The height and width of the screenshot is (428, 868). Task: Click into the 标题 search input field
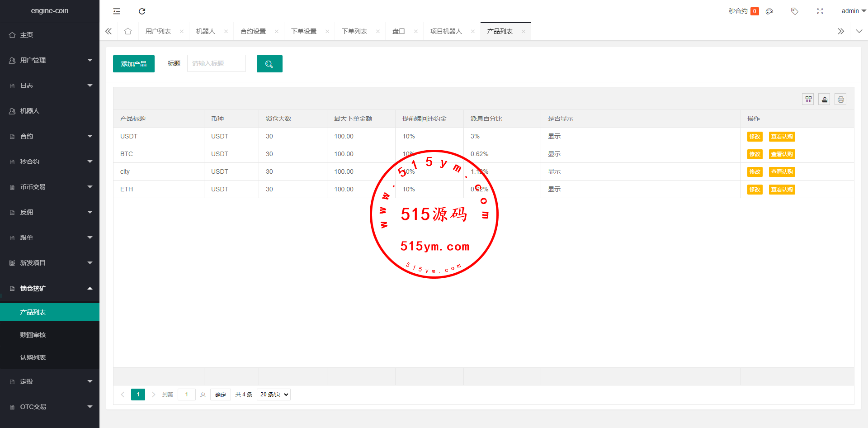[217, 64]
